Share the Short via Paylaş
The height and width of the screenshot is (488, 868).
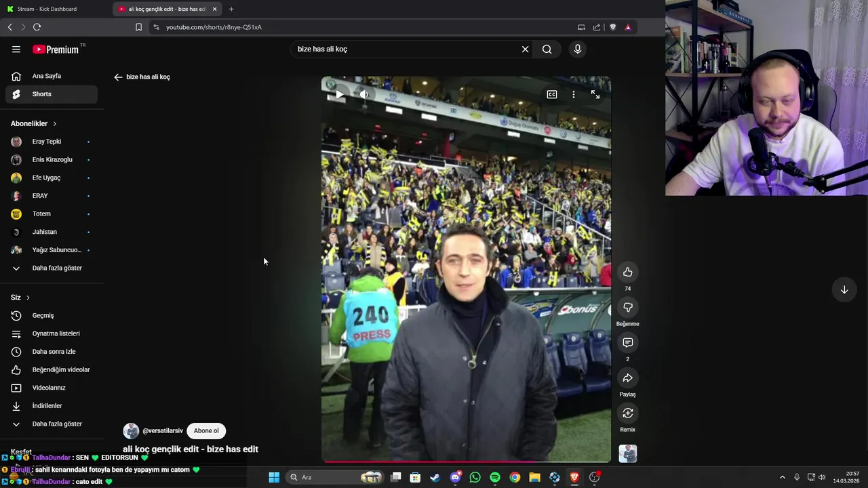pyautogui.click(x=628, y=378)
